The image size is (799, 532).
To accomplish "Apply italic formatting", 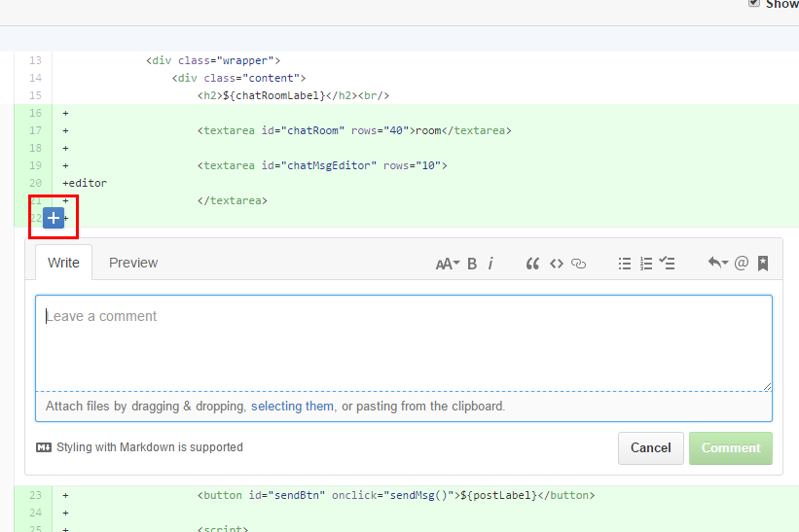I will coord(490,264).
